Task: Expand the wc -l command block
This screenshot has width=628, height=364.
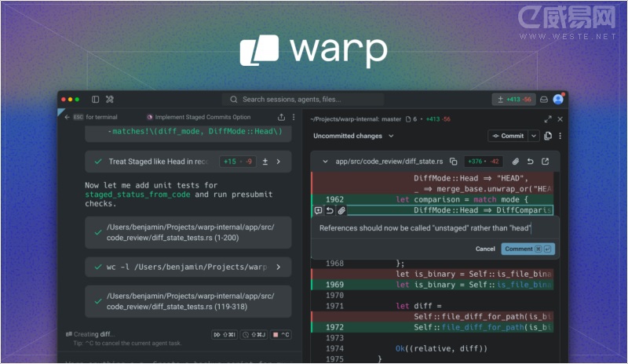Action: coord(279,267)
